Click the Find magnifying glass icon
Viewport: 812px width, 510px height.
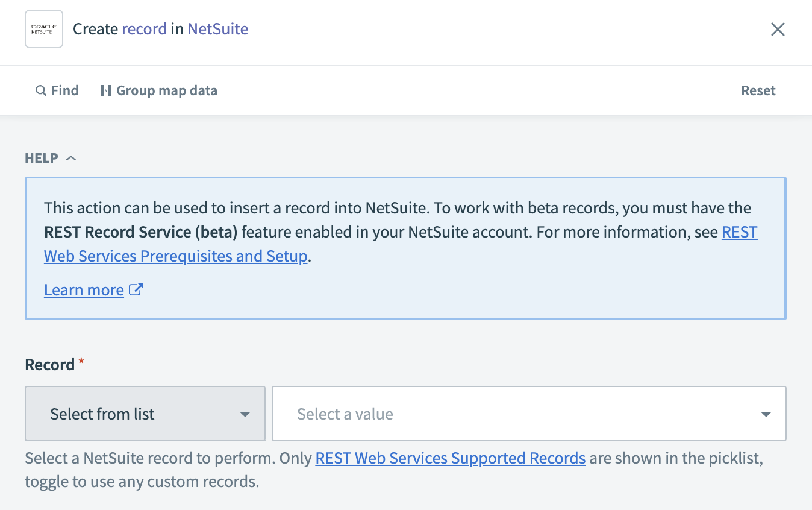pyautogui.click(x=40, y=90)
